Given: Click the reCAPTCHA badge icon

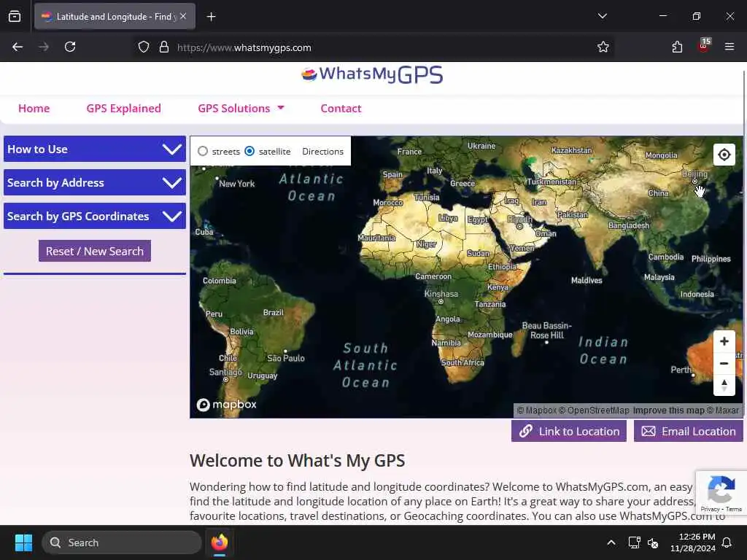Looking at the screenshot, I should point(720,489).
